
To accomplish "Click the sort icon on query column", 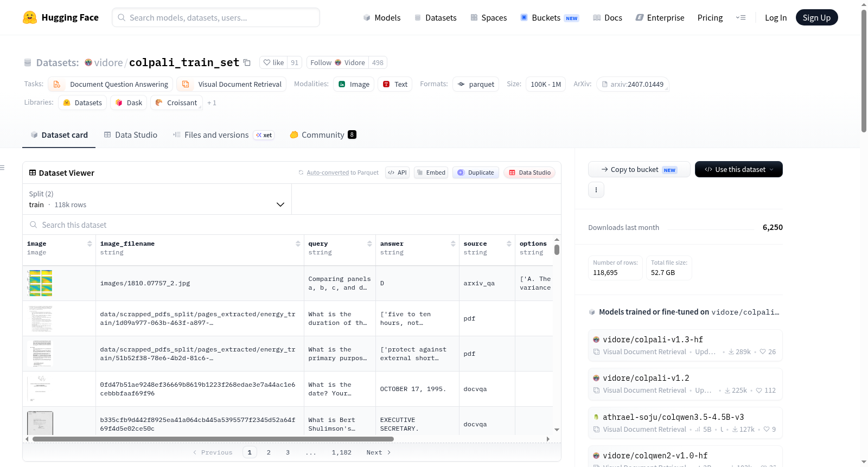I will 369,244.
